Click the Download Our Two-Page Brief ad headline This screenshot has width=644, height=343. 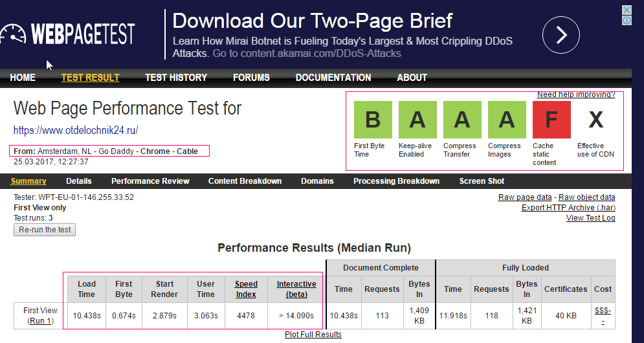click(x=313, y=21)
